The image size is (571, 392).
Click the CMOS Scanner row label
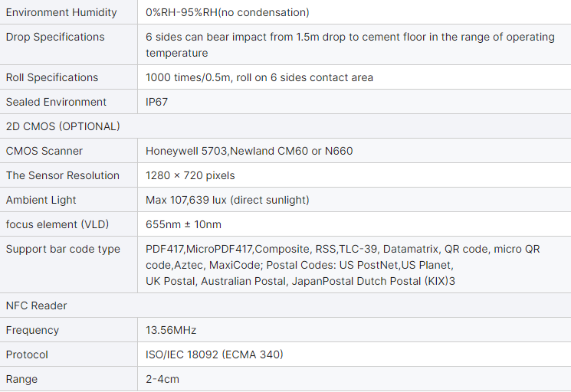pos(44,151)
